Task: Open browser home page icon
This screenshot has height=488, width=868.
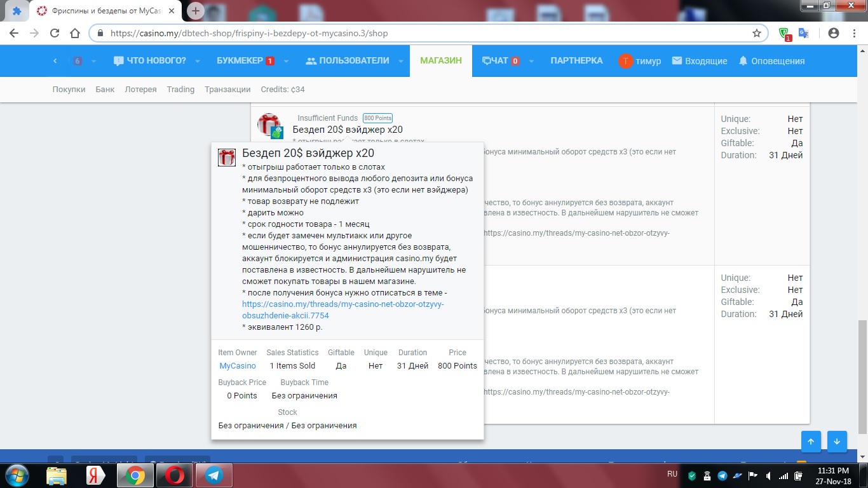Action: 75,33
